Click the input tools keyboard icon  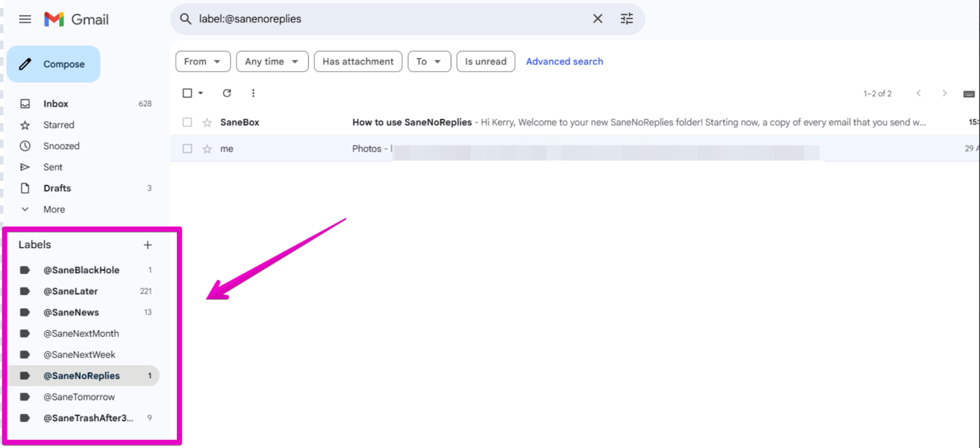(x=968, y=94)
